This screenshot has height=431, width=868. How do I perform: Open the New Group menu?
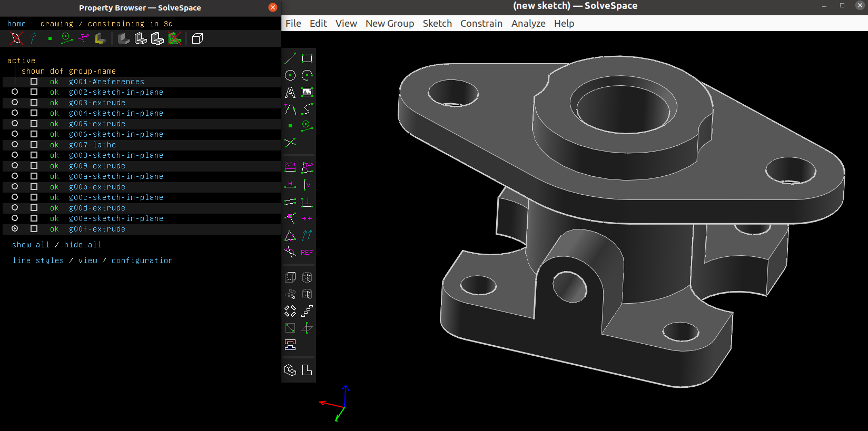pyautogui.click(x=389, y=24)
